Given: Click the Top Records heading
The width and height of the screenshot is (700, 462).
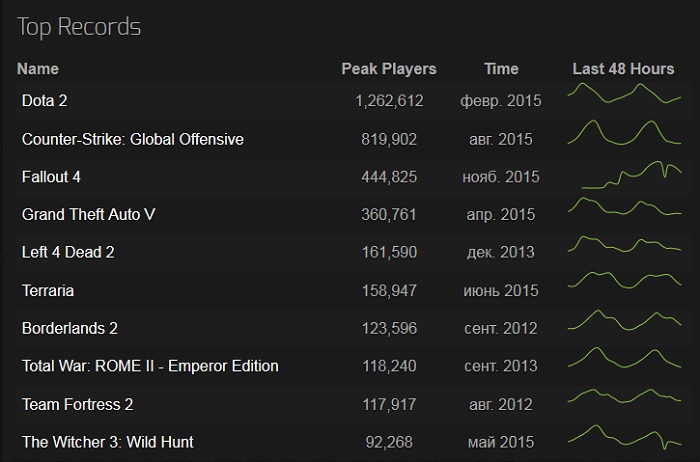Looking at the screenshot, I should (79, 26).
